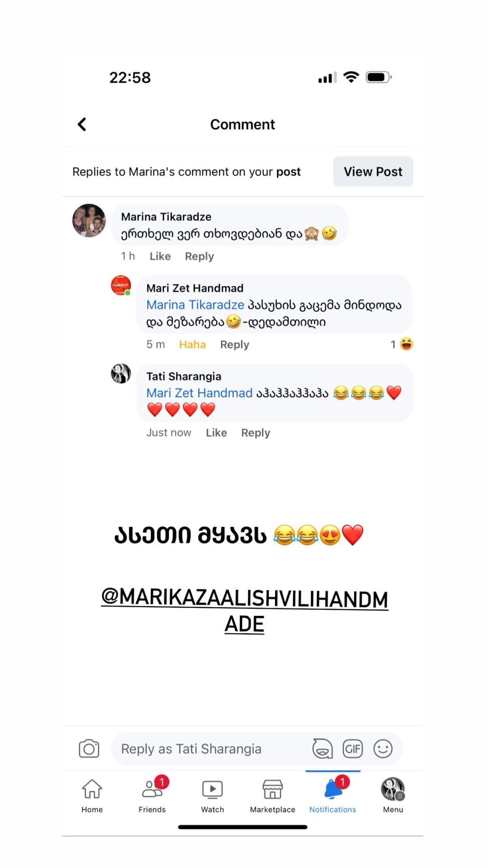The height and width of the screenshot is (868, 488).
Task: Open the Watch video tab
Action: pos(213,796)
